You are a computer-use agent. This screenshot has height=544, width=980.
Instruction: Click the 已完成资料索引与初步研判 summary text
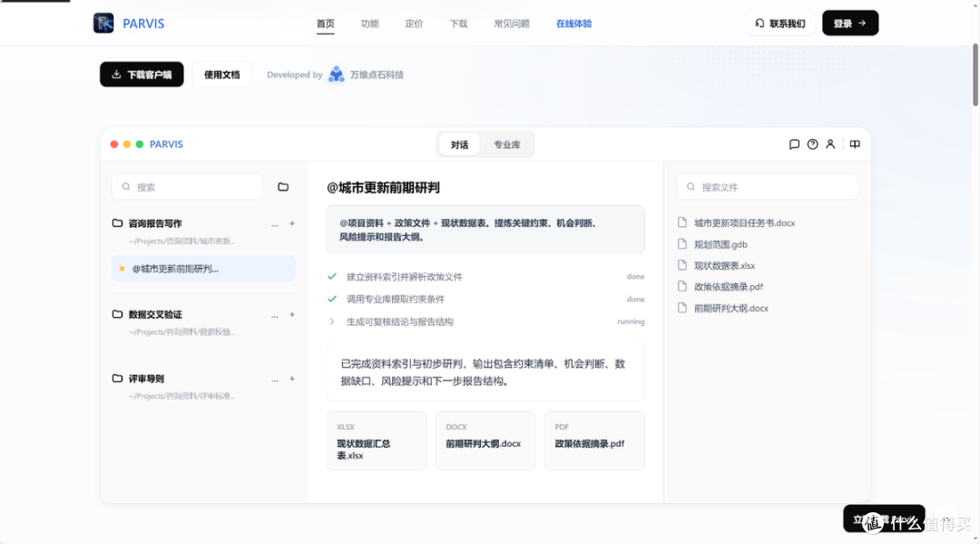(485, 372)
